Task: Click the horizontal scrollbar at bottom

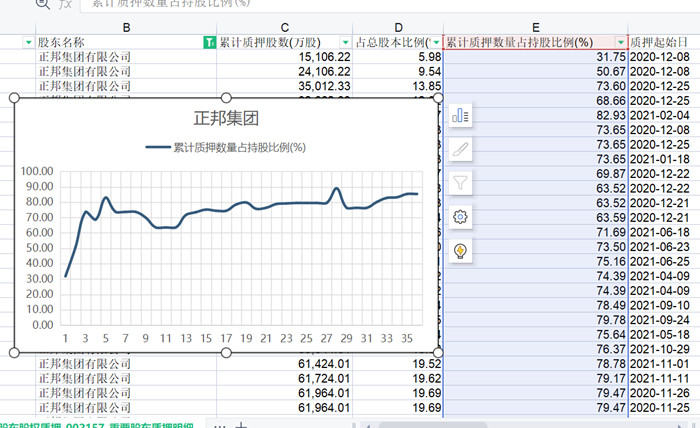Action: (500, 423)
